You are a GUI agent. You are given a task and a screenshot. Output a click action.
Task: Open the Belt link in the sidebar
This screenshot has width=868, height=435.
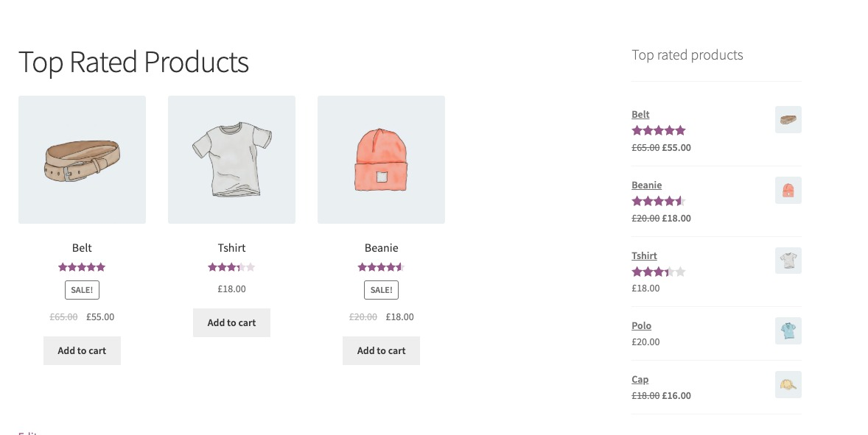(640, 114)
